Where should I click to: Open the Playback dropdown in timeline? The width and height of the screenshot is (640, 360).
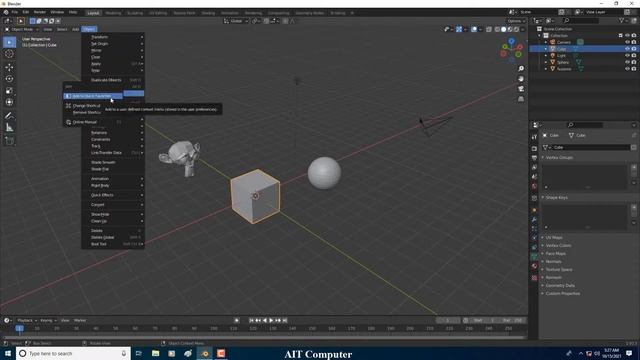pos(27,320)
